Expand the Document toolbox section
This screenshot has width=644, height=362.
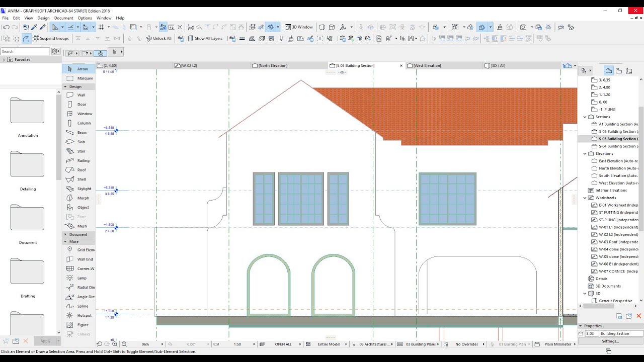tap(65, 235)
